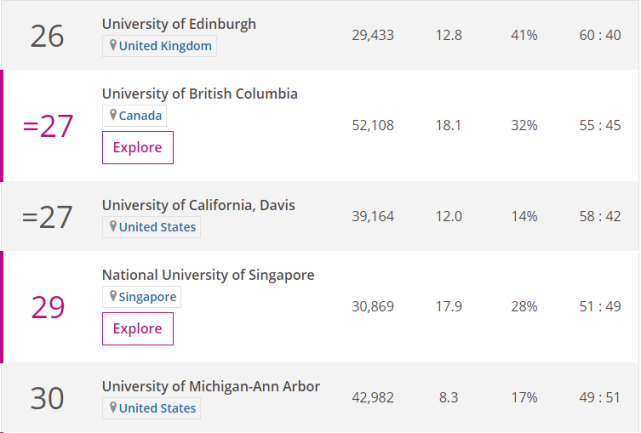Image resolution: width=641 pixels, height=433 pixels.
Task: Click United States tag under UC Davis
Action: [x=157, y=227]
